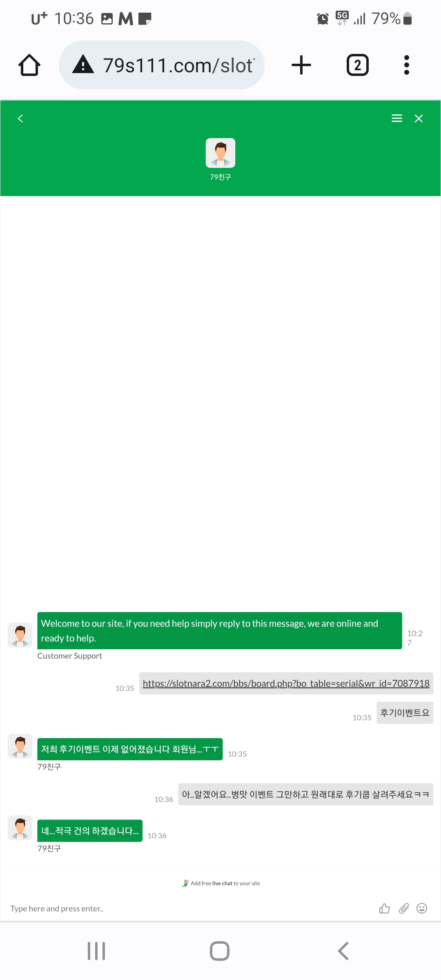The image size is (441, 980).
Task: Tap the Android recent apps button
Action: coord(96,951)
